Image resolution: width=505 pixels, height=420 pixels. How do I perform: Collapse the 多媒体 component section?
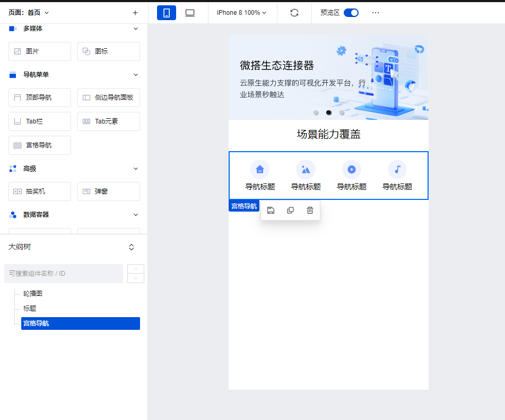[136, 29]
